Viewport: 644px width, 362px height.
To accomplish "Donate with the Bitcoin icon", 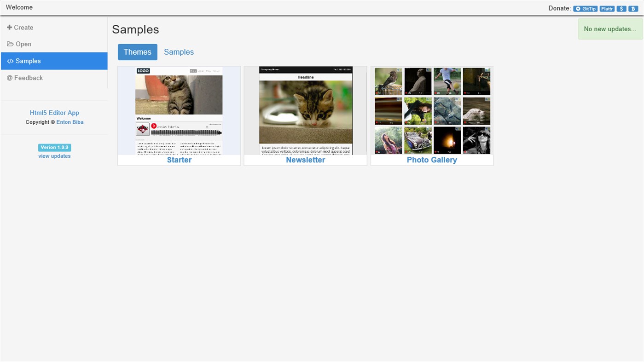I will pyautogui.click(x=633, y=9).
